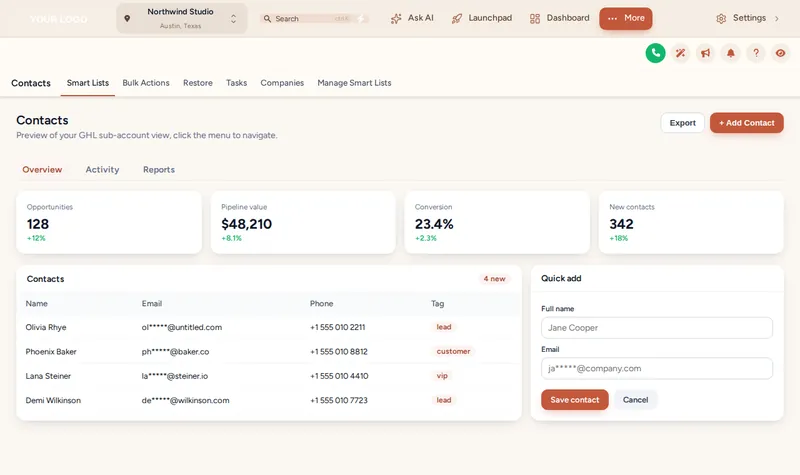Click the Phone column header
This screenshot has height=475, width=800.
321,304
